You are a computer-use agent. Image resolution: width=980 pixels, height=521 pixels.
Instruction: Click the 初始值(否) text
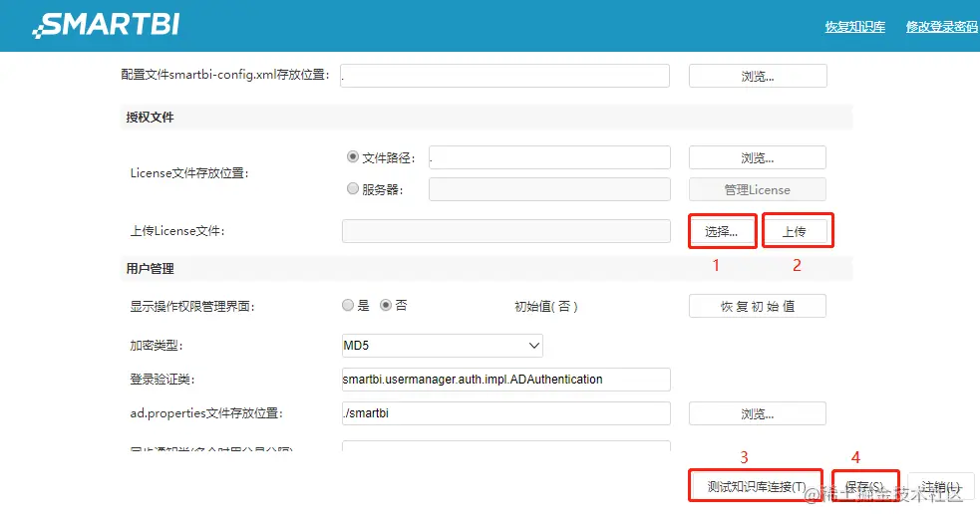point(545,306)
